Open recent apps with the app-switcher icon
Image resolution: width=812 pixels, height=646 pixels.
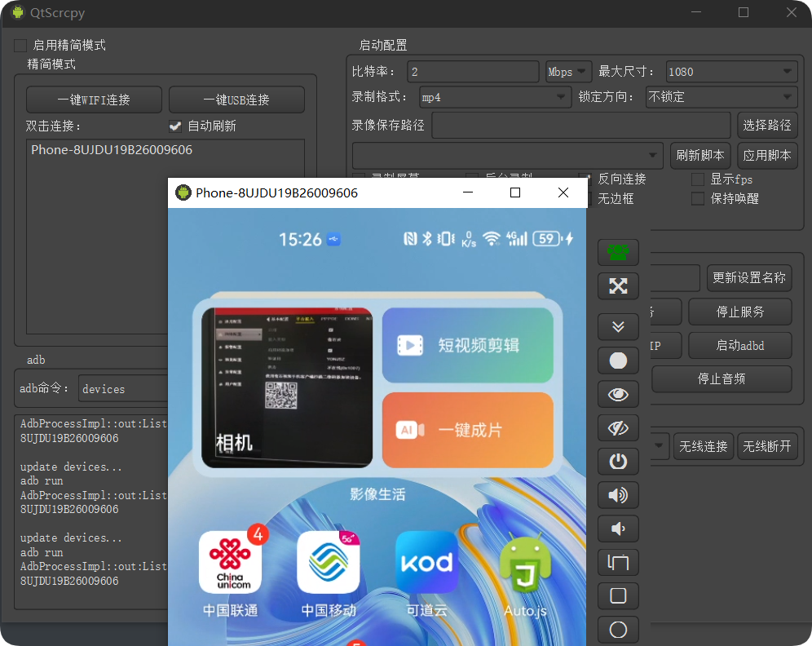point(618,562)
